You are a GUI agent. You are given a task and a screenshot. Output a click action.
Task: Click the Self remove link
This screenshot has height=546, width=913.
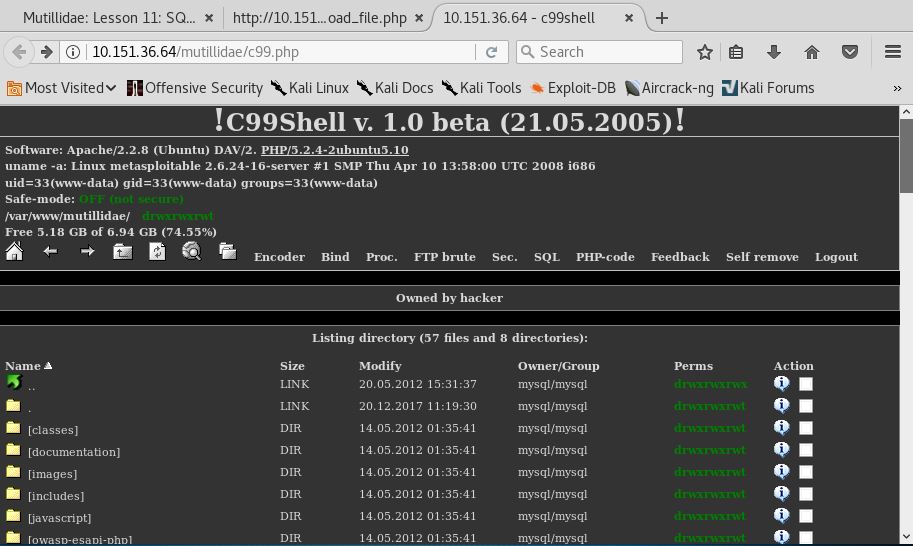click(762, 257)
